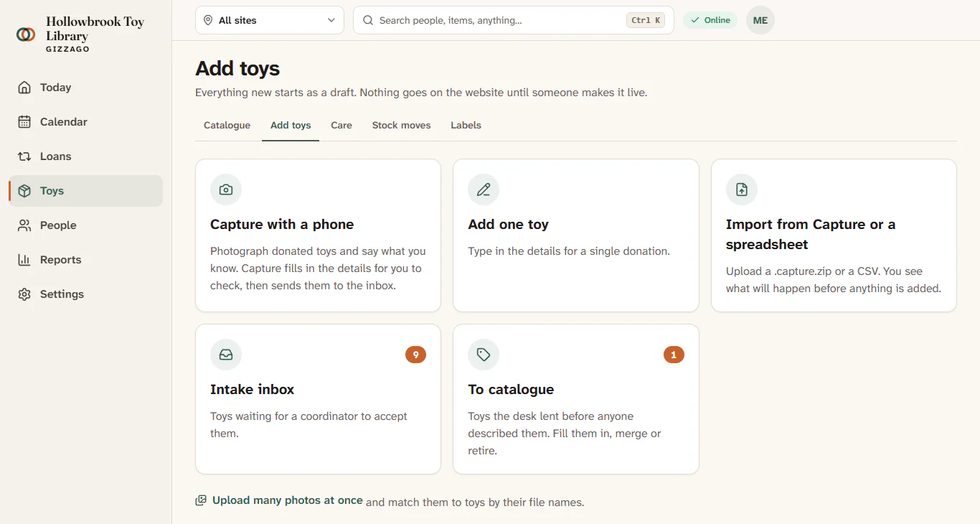The width and height of the screenshot is (980, 524).
Task: Click the Hollowbrook Toy Library logo icon
Action: pyautogui.click(x=26, y=34)
